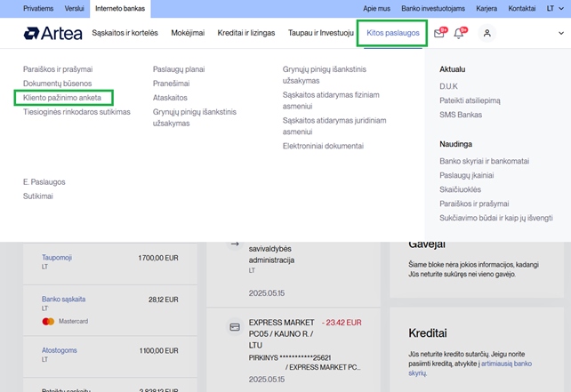Screen dimensions: 571x392
Task: Open the Mokėjimai menu
Action: pyautogui.click(x=188, y=33)
